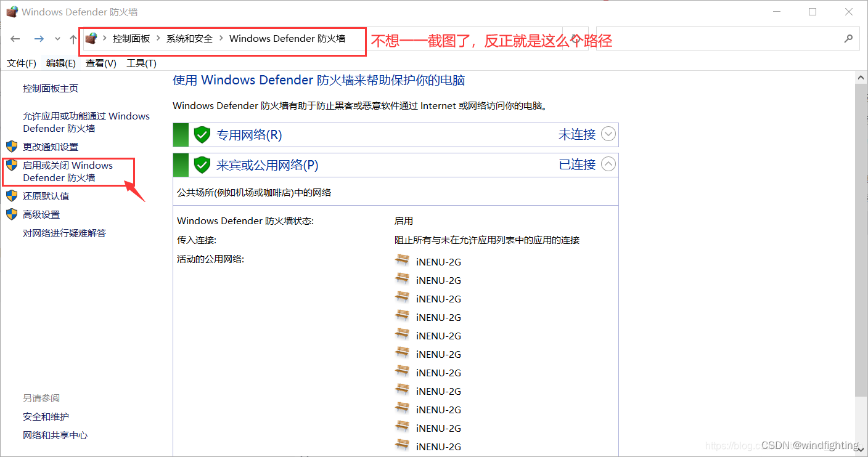
Task: Click the Windows Defender 防火墙状态: label
Action: pos(245,220)
